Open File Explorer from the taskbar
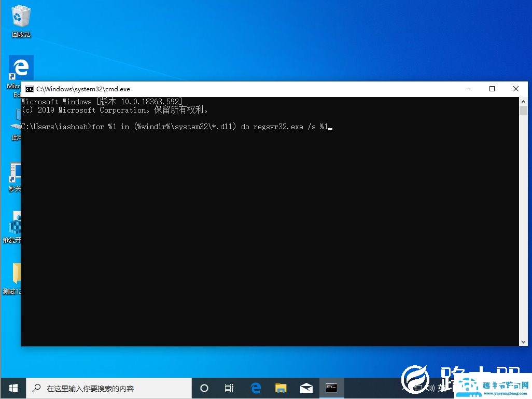This screenshot has width=532, height=399. (281, 388)
